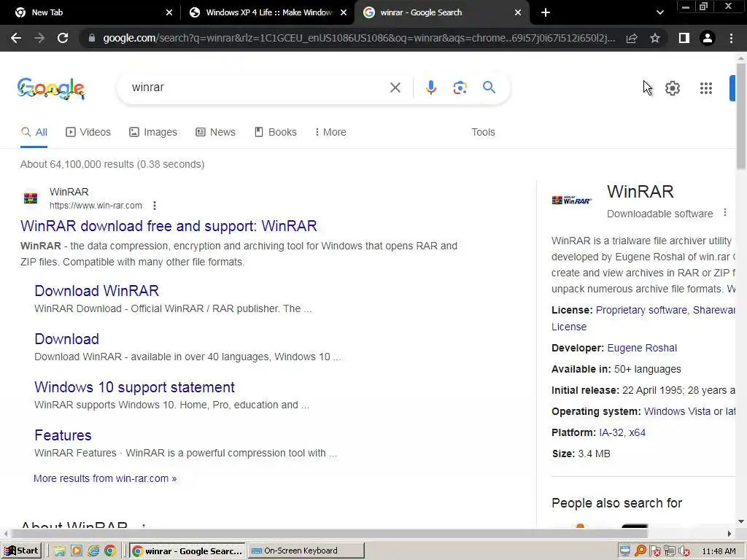Open the Eugene Roshal developer link
This screenshot has height=560, width=747.
click(642, 348)
